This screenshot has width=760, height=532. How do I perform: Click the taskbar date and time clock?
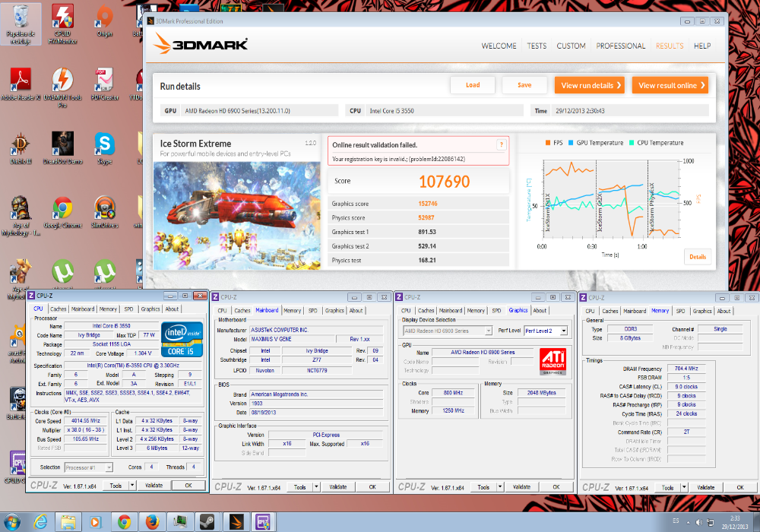click(734, 522)
